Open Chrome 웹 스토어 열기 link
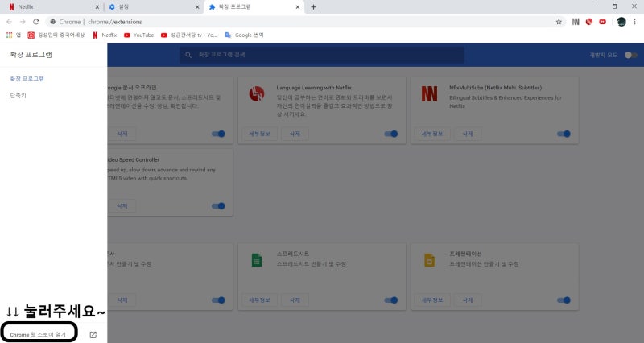Image resolution: width=644 pixels, height=343 pixels. coord(38,335)
